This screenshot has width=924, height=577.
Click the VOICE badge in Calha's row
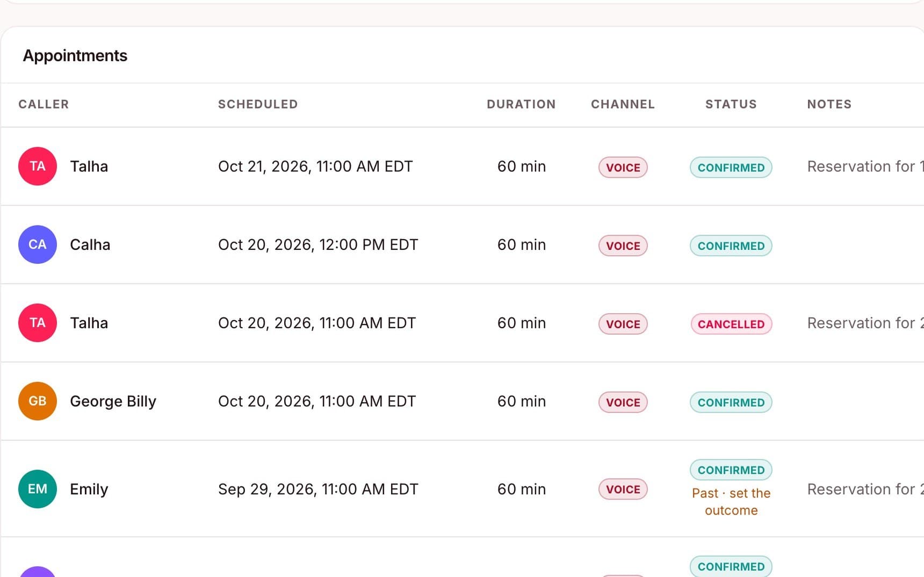(x=623, y=246)
